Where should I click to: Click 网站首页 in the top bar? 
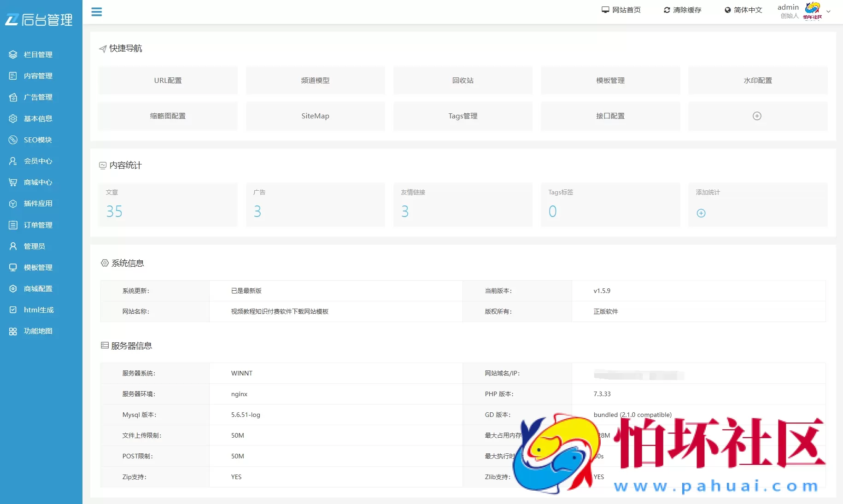(621, 10)
